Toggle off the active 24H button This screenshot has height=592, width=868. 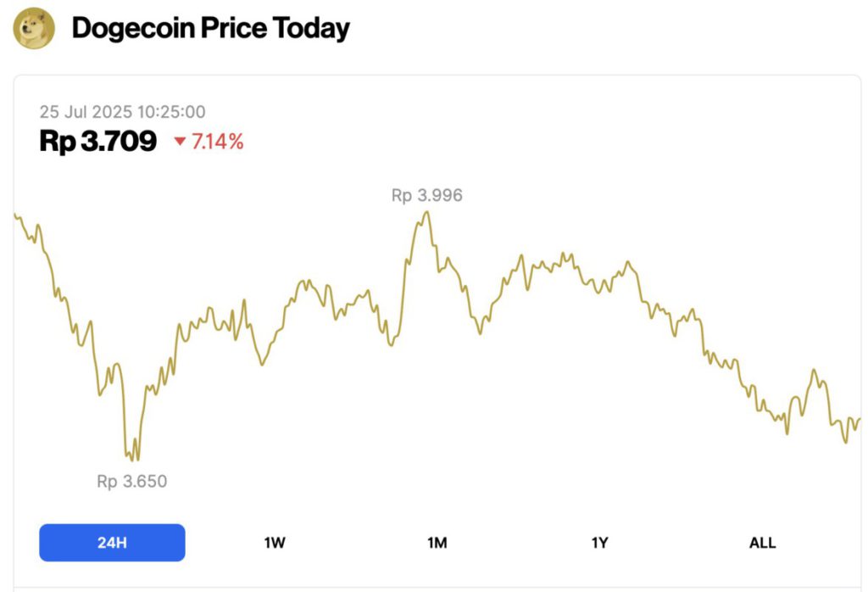click(111, 542)
